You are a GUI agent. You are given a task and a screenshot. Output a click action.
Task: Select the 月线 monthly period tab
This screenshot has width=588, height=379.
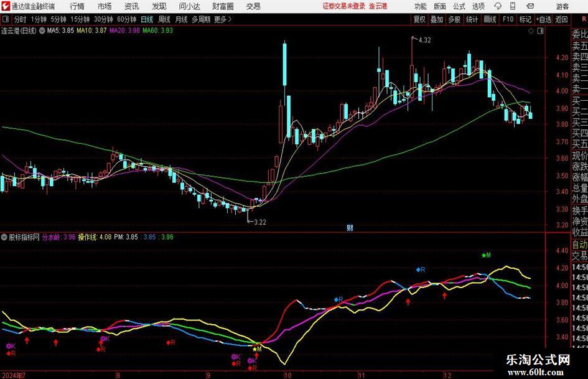click(181, 19)
